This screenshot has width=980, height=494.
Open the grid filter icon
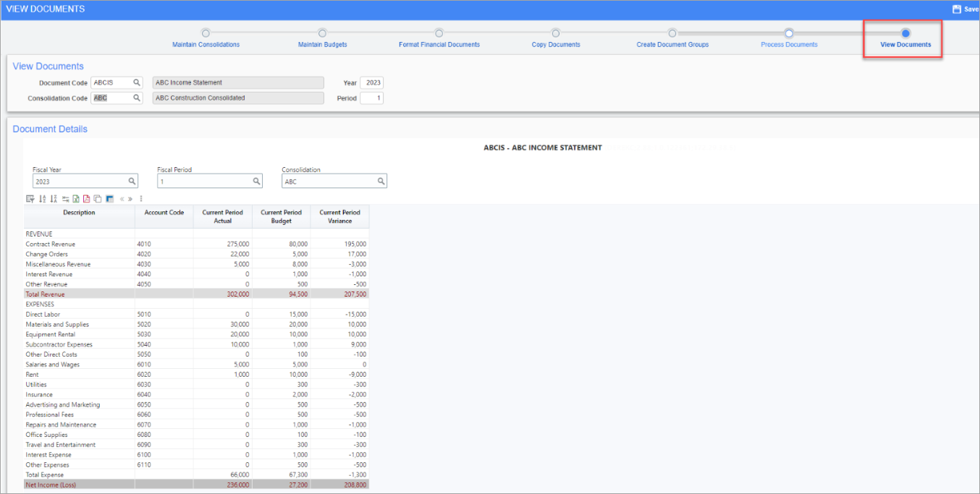(x=30, y=199)
